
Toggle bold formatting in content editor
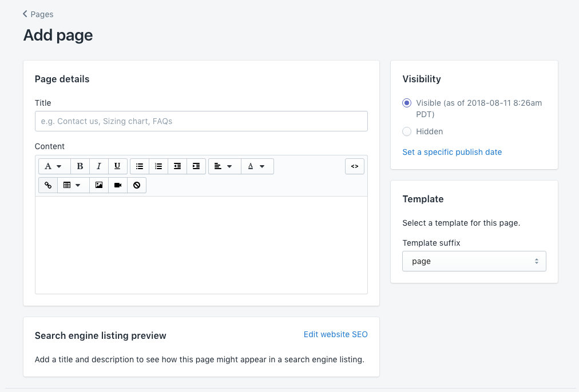(x=80, y=166)
